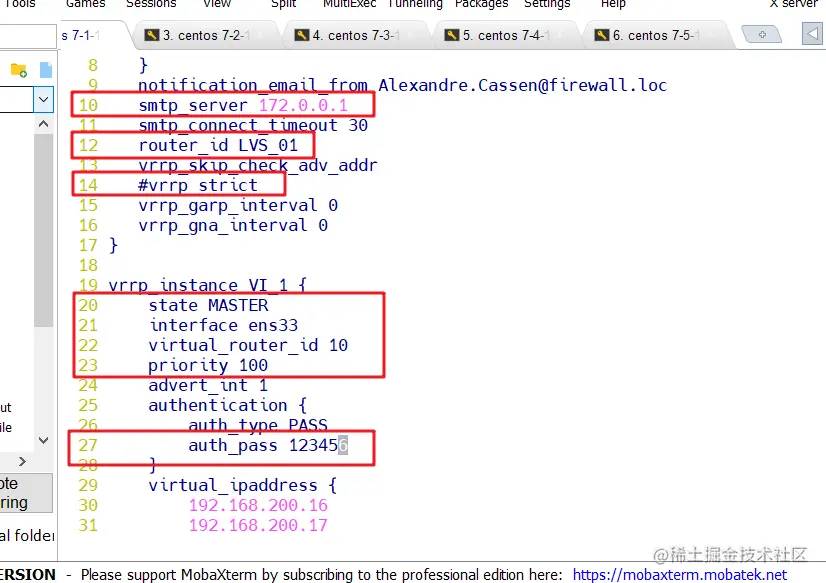Click the state MASTER line
826x583 pixels.
(208, 305)
